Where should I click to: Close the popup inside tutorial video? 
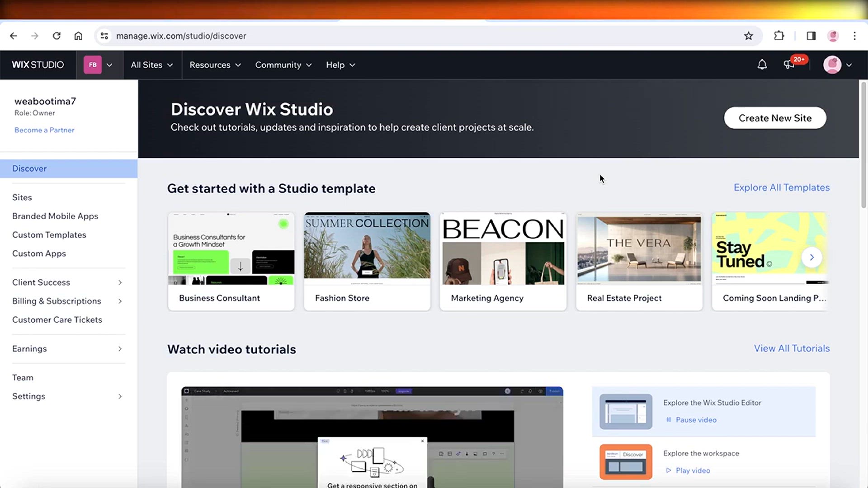tap(423, 441)
